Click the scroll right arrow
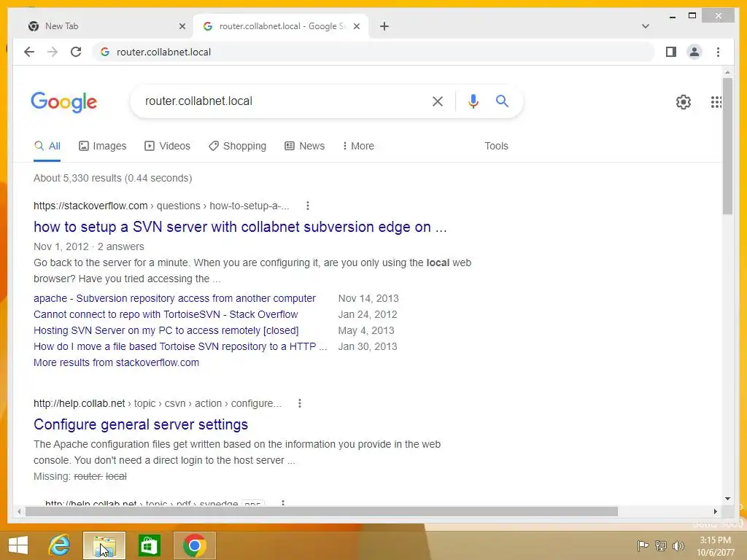The width and height of the screenshot is (747, 560). [715, 511]
